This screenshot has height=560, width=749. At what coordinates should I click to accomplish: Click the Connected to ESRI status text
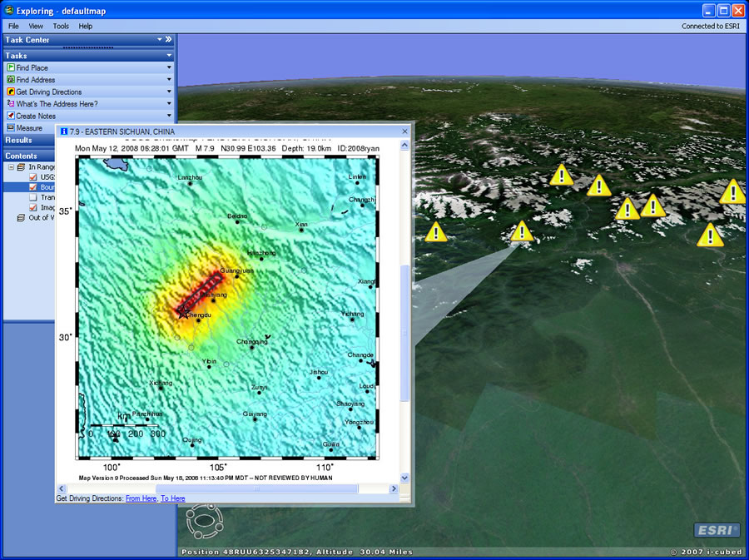click(711, 27)
